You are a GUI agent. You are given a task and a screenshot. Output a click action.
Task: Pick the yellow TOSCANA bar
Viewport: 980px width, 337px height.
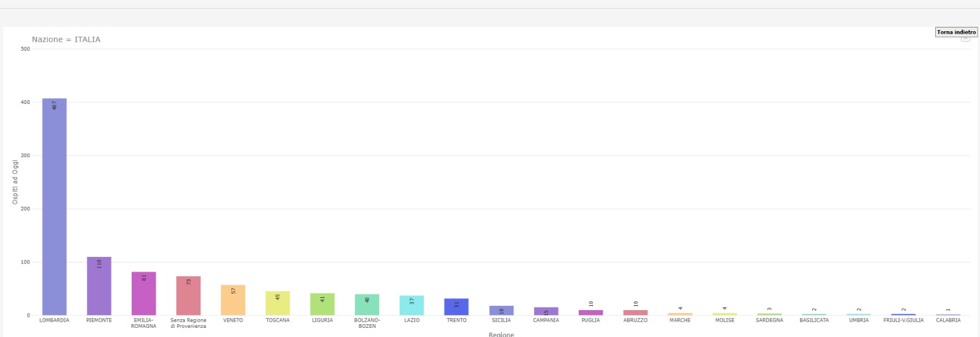tap(277, 303)
